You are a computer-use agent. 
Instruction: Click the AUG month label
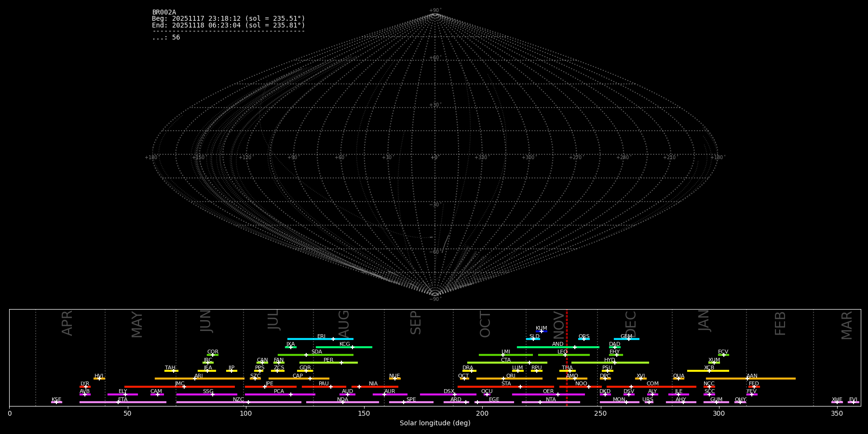coord(344,324)
